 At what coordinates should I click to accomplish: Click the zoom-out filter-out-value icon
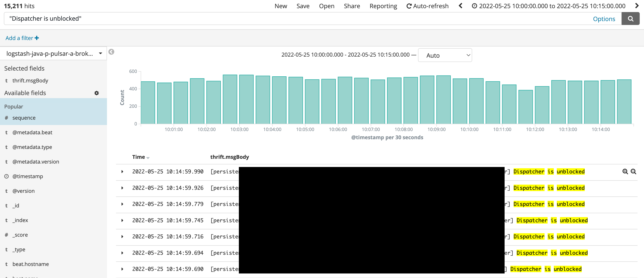[633, 171]
